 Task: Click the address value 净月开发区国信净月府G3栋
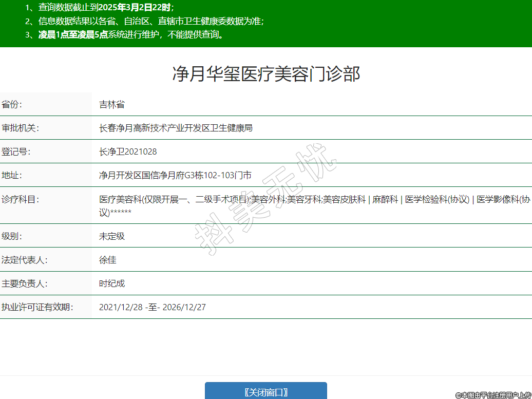[175, 176]
